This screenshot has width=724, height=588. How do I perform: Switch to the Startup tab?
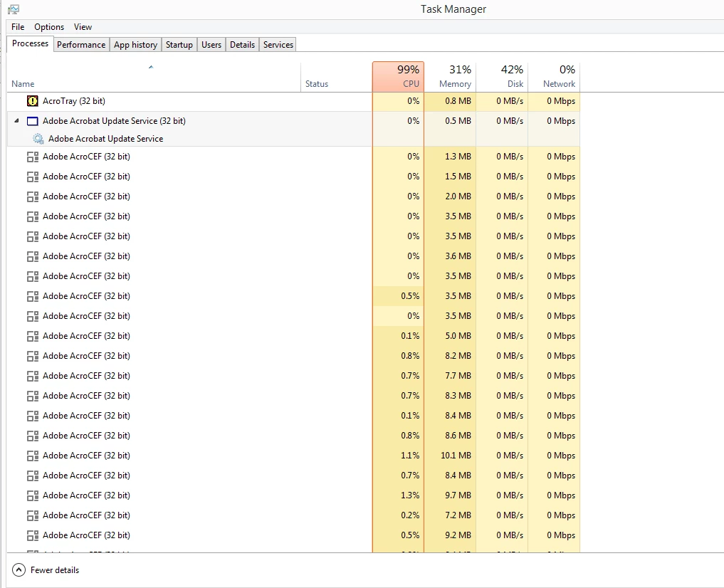point(179,45)
